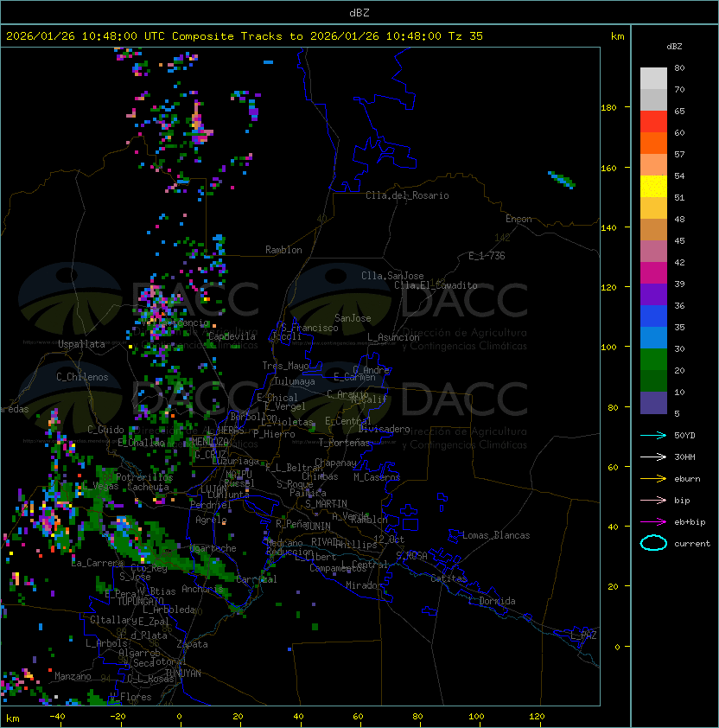Click the Uspallata map label
This screenshot has height=728, width=719.
tap(81, 344)
